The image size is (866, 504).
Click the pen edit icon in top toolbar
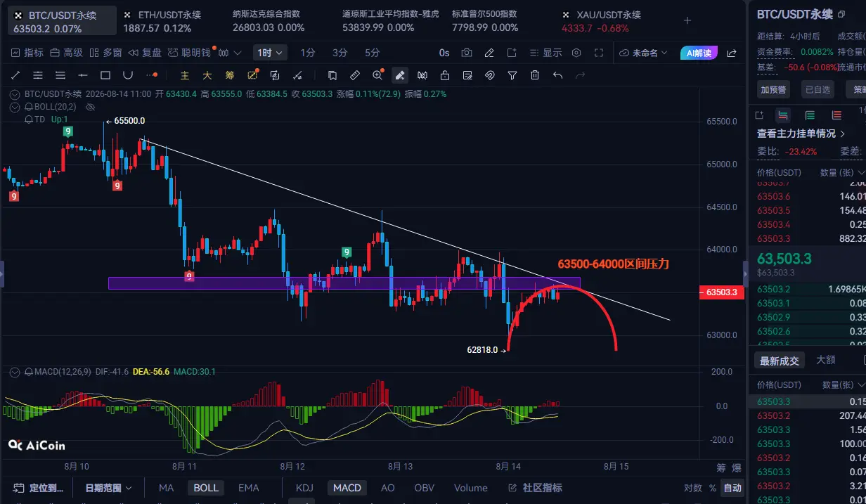[490, 53]
